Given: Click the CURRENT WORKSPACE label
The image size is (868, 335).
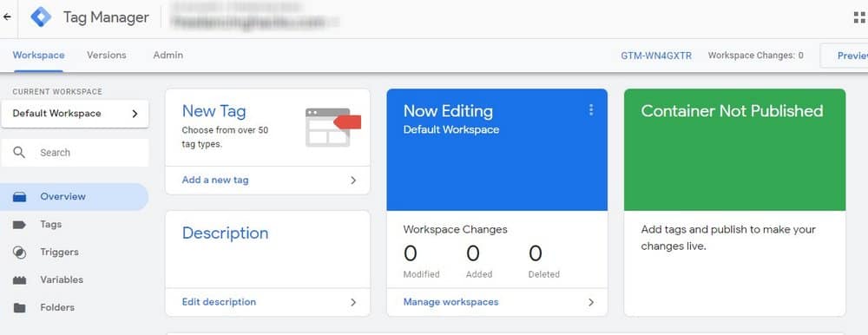Looking at the screenshot, I should click(57, 92).
